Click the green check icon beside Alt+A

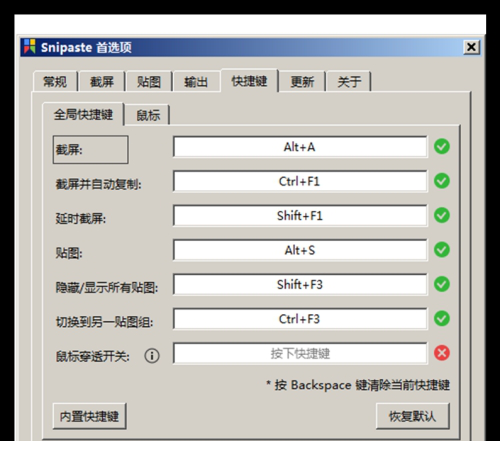click(442, 146)
